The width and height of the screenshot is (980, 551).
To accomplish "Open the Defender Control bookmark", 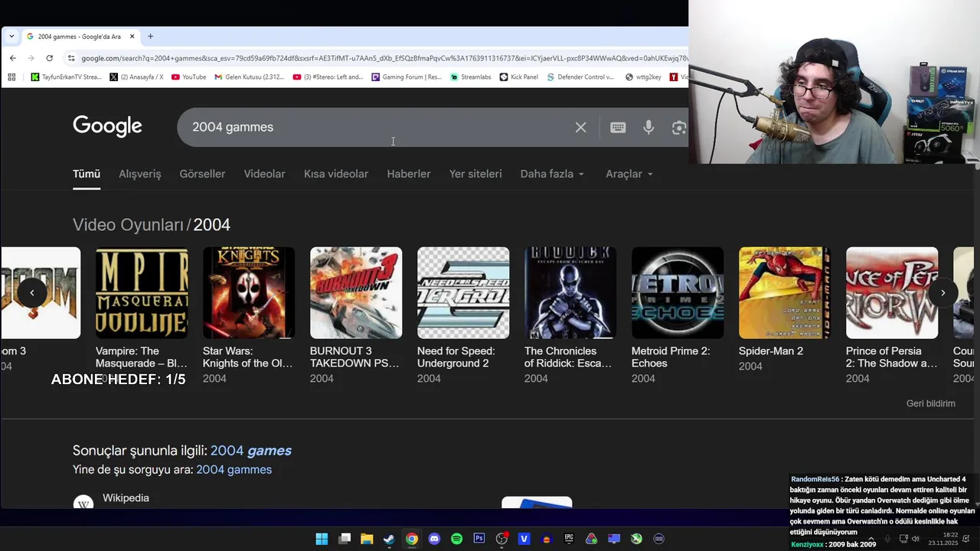I will pyautogui.click(x=580, y=77).
